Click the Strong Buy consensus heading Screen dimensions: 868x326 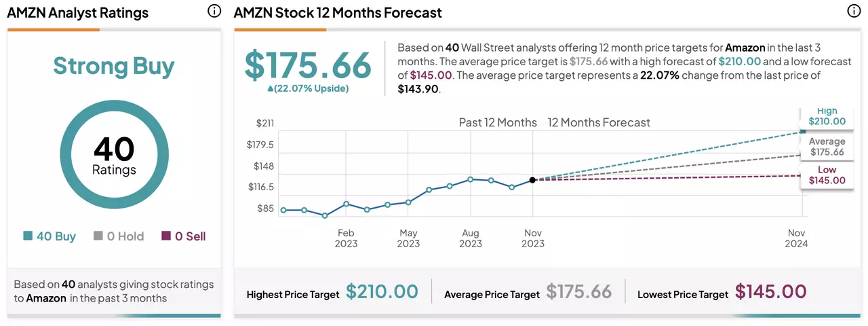[114, 66]
